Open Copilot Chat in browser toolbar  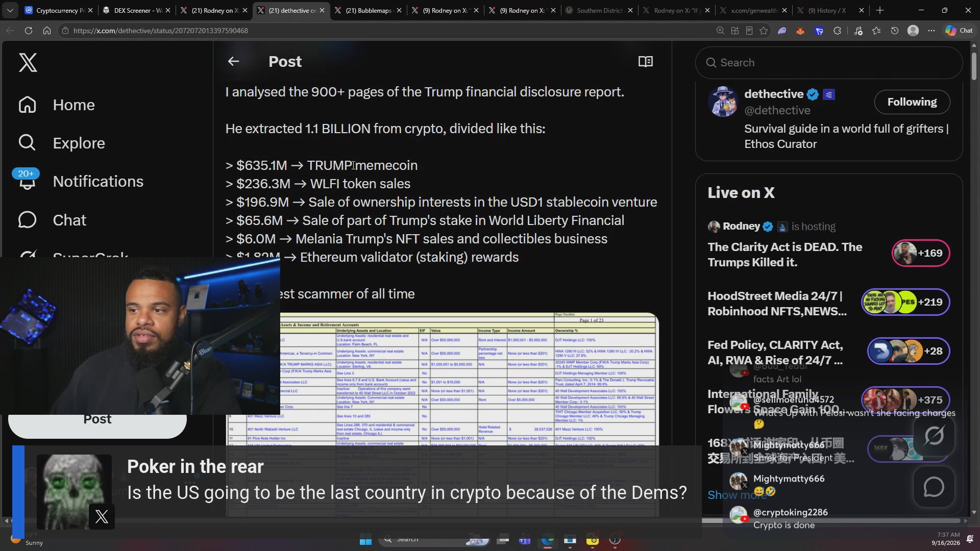point(959,31)
